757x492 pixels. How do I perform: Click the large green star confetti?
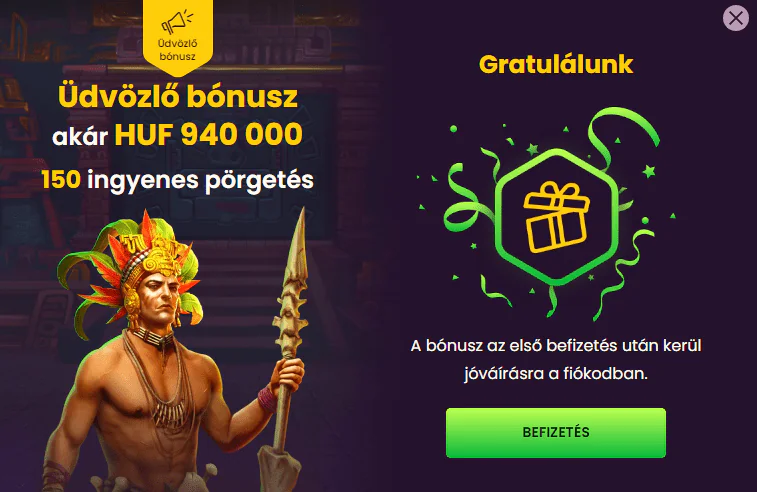click(x=648, y=170)
